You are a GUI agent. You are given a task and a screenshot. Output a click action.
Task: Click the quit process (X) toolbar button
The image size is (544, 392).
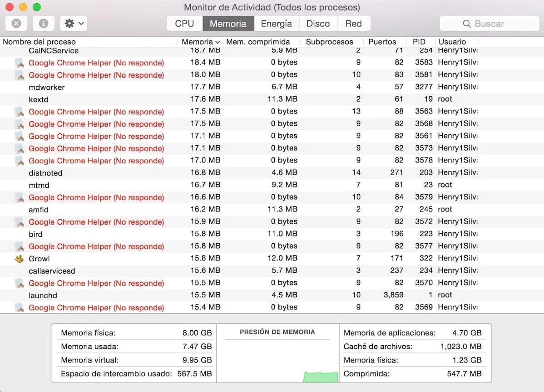[x=16, y=24]
